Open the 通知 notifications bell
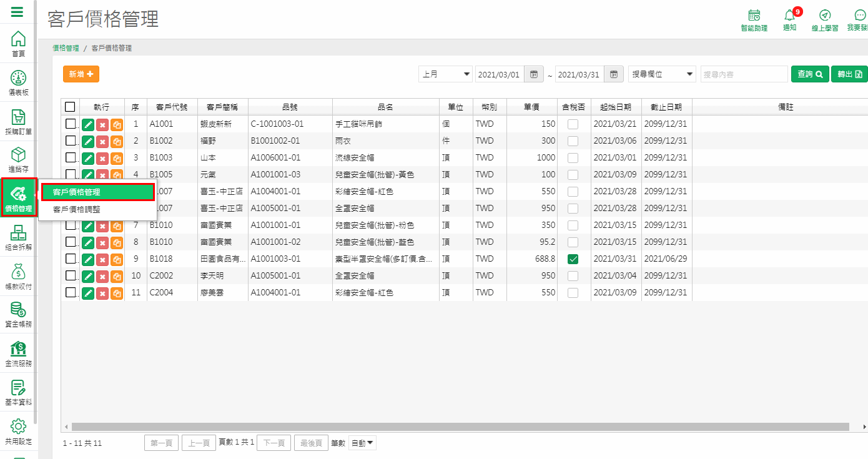Image resolution: width=868 pixels, height=459 pixels. 790,20
